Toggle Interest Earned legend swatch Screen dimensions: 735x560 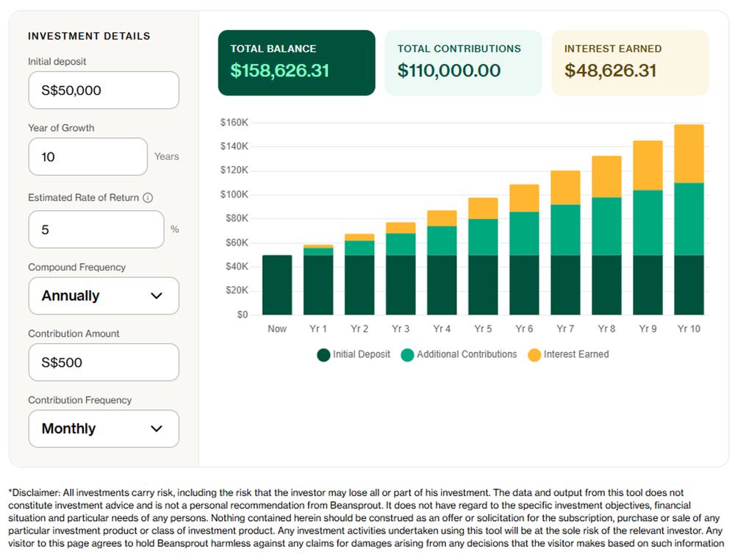tap(534, 355)
